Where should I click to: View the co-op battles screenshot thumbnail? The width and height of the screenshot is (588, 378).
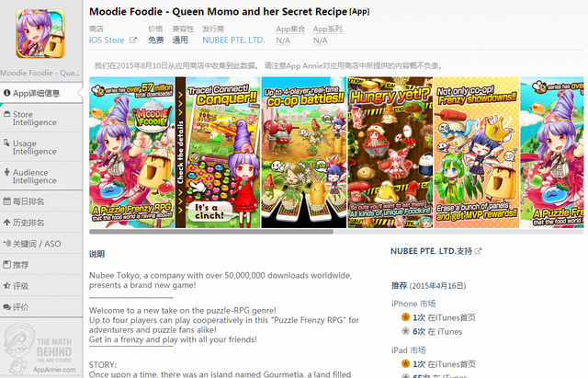tap(304, 153)
